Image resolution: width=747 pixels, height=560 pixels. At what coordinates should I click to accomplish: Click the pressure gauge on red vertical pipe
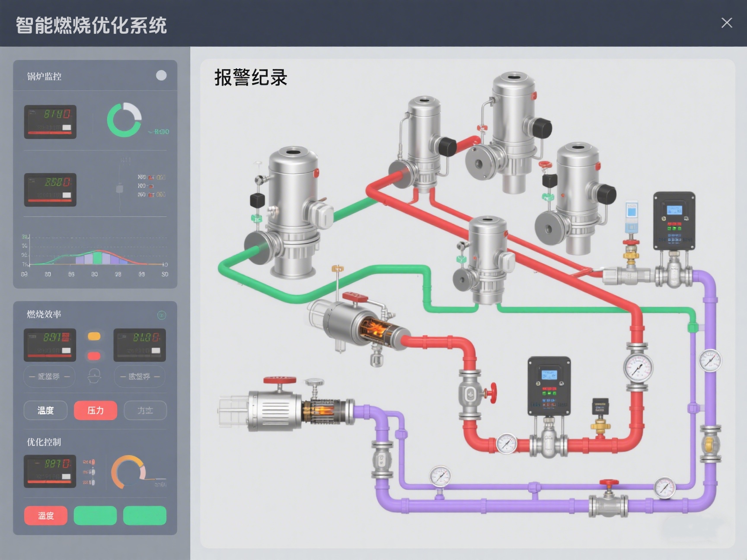click(638, 368)
